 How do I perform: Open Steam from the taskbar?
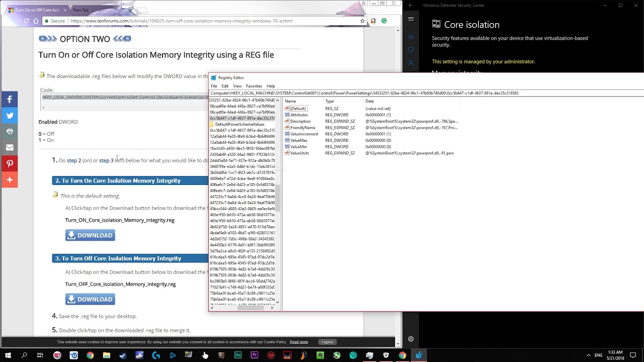pyautogui.click(x=123, y=355)
